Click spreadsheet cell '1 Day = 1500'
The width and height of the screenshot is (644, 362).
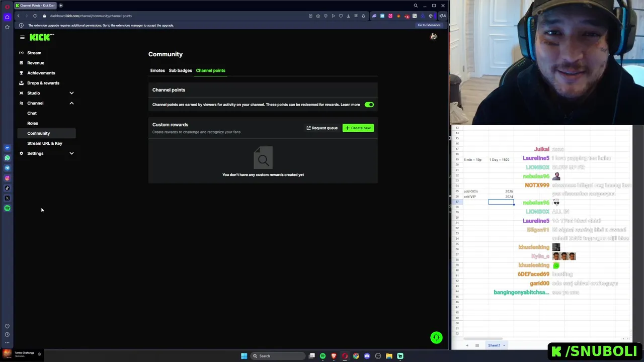click(x=501, y=159)
